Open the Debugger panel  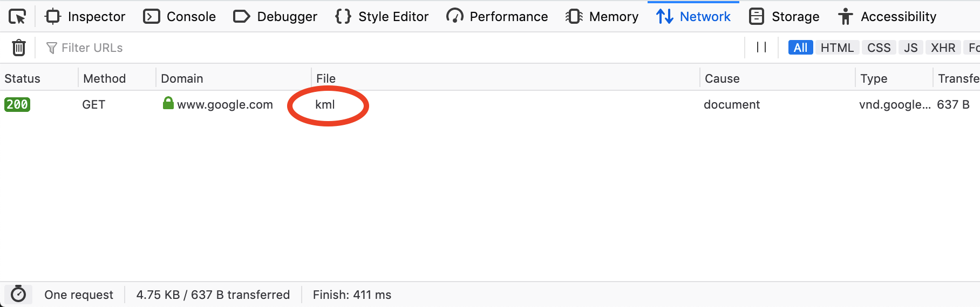(275, 17)
